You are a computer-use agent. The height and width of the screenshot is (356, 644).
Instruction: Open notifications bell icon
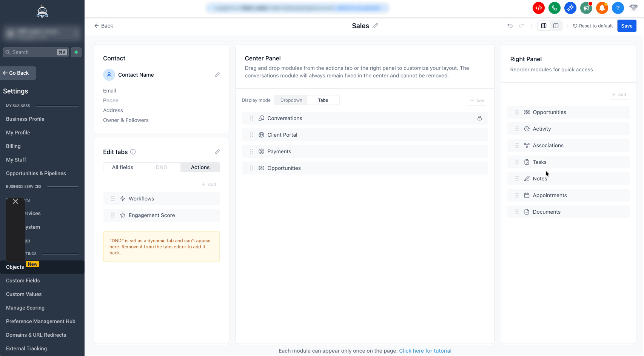602,8
